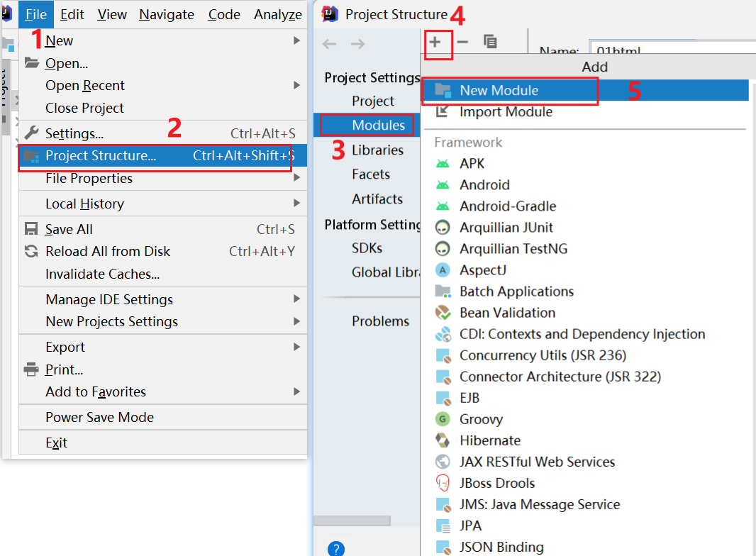The height and width of the screenshot is (556, 756).
Task: Expand the Export submenu arrow
Action: click(297, 347)
